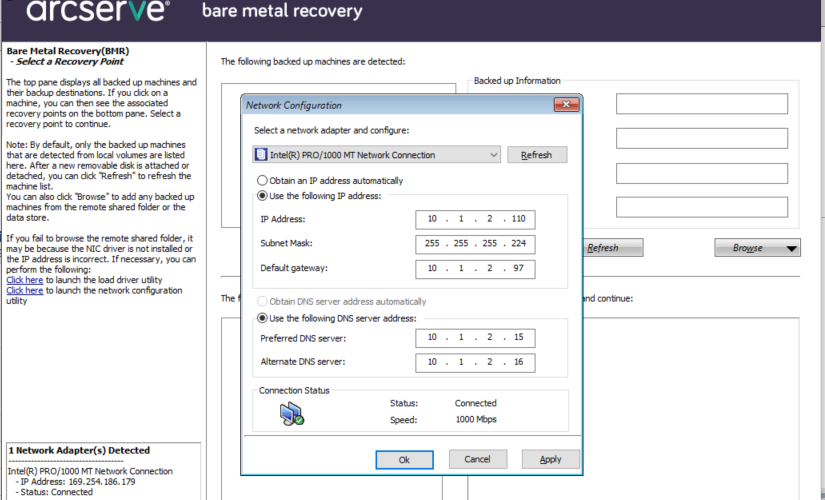Click the second Backed up Information text box
The image size is (825, 500).
(x=702, y=138)
